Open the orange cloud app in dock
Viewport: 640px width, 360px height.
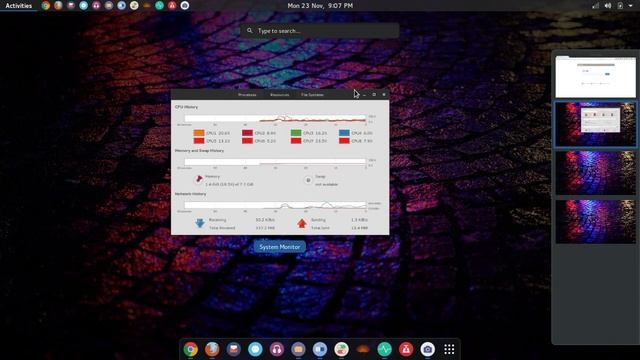[x=363, y=349]
